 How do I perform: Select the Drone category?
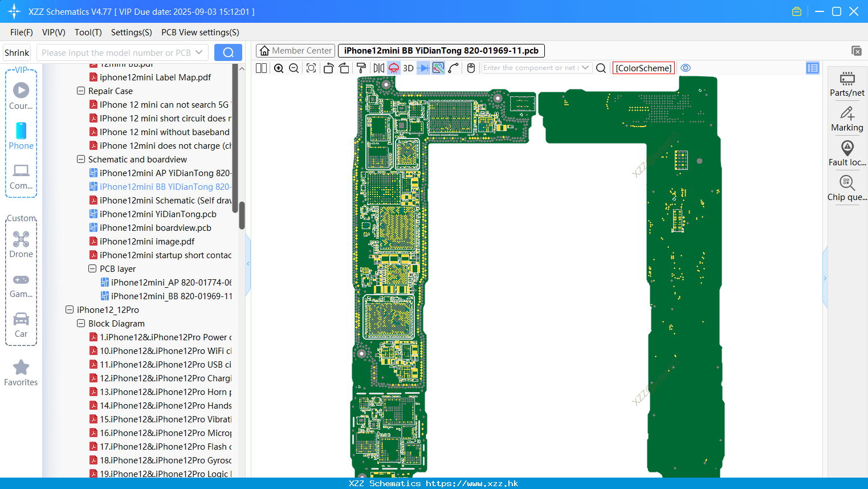click(21, 244)
